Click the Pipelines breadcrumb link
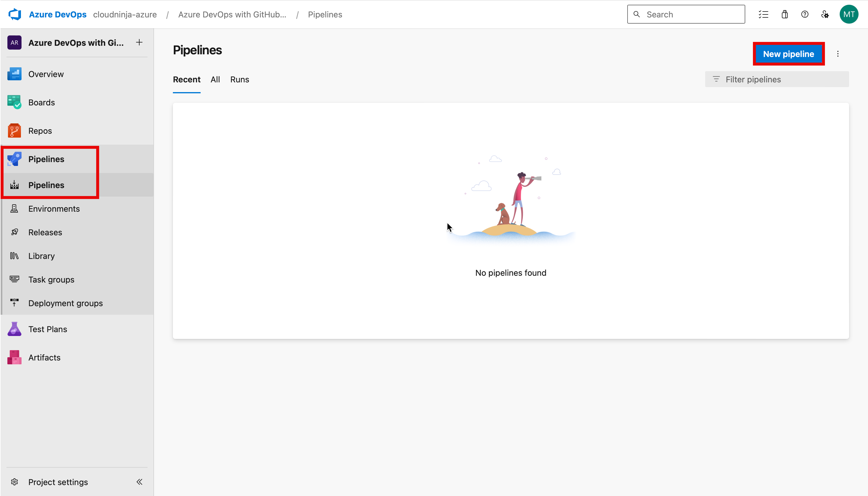 point(325,14)
